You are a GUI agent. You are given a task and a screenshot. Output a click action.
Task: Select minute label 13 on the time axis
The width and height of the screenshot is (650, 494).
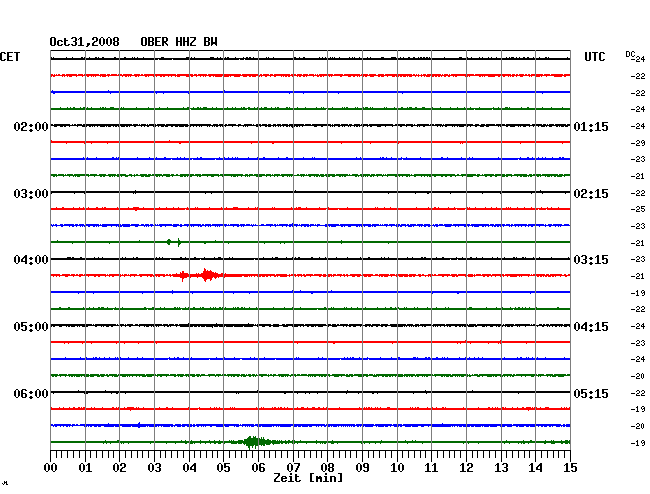[501, 468]
